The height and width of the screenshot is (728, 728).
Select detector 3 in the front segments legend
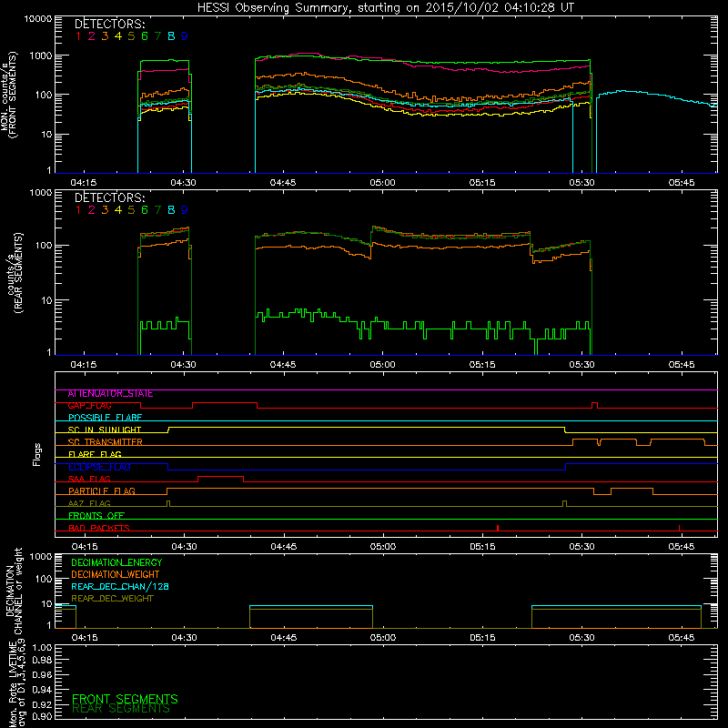[105, 36]
